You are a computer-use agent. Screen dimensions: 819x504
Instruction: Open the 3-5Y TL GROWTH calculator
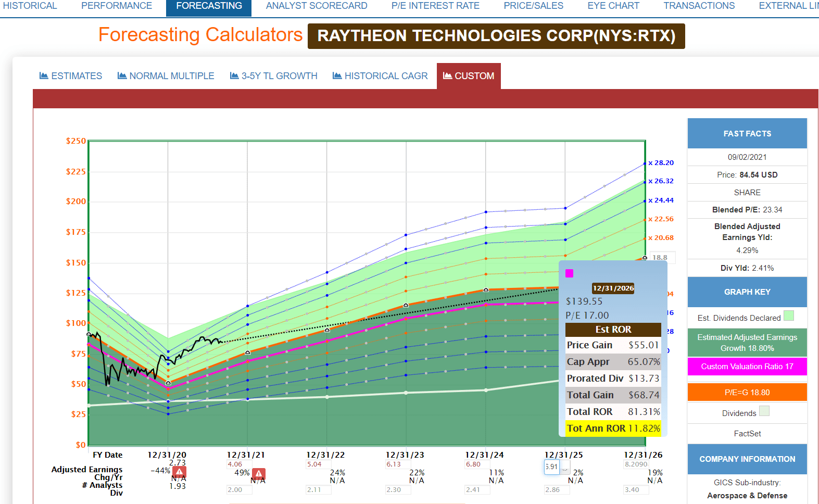point(273,76)
